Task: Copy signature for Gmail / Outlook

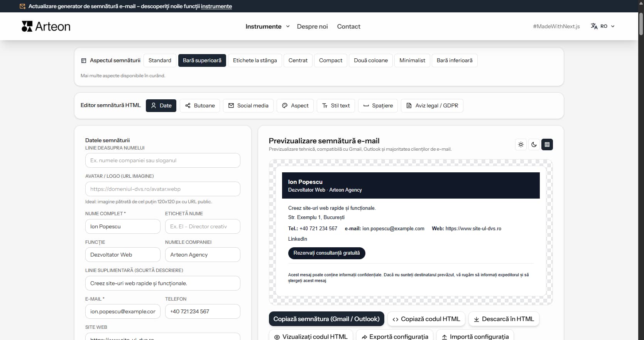Action: (326, 319)
